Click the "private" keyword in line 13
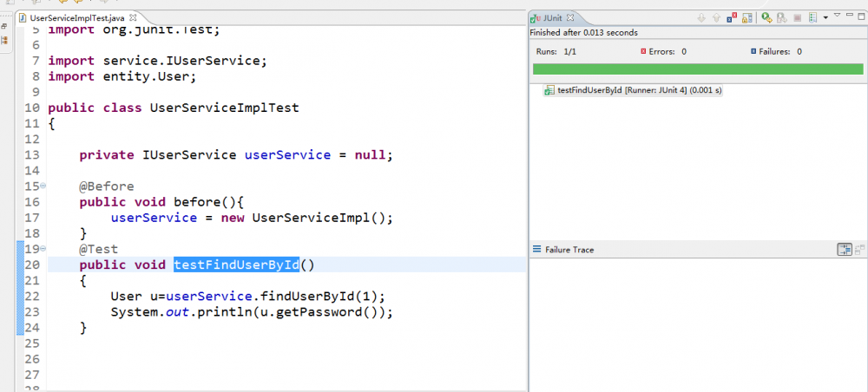 click(107, 155)
